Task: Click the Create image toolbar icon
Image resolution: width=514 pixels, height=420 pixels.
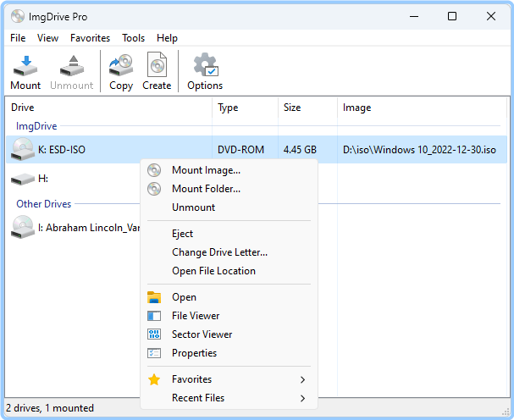Action: [x=157, y=64]
